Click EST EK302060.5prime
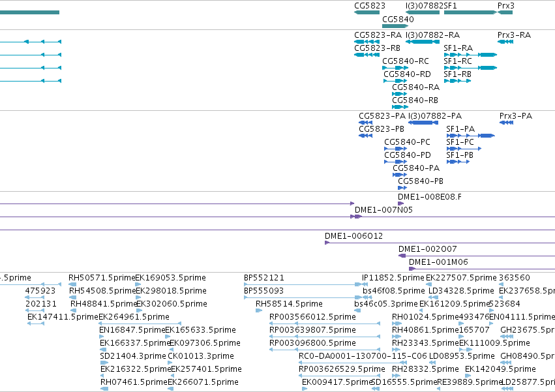Image resolution: width=555 pixels, height=392 pixels. (139, 310)
